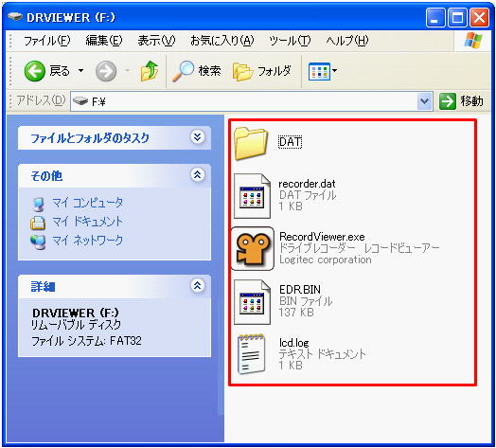This screenshot has height=448, width=496.
Task: Click the green Back arrow button
Action: coord(34,71)
